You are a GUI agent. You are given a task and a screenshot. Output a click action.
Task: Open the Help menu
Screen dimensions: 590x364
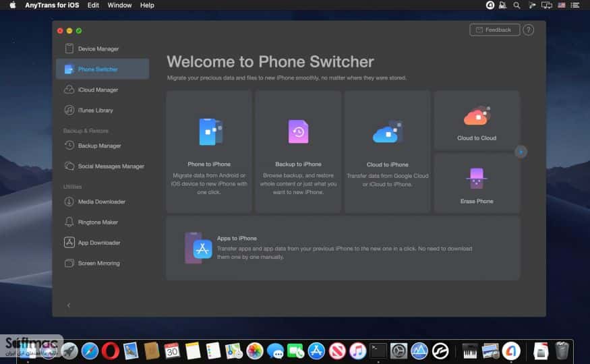147,5
